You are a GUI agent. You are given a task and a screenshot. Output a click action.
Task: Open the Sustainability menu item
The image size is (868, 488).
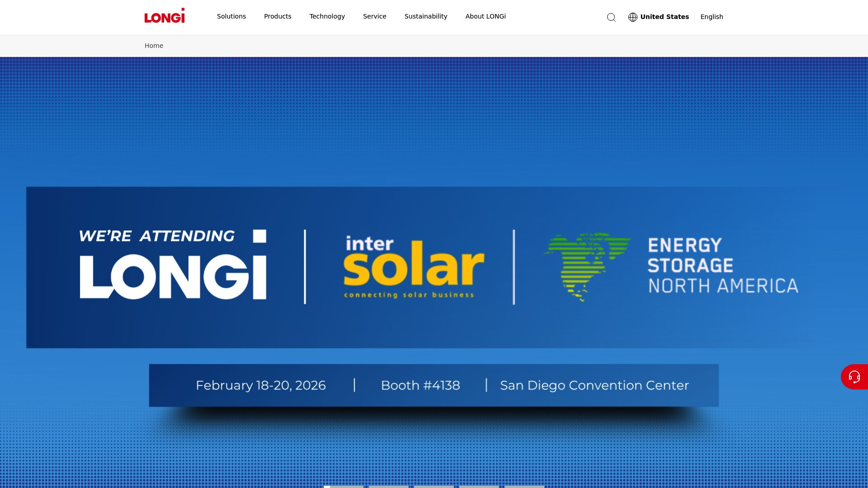(x=425, y=16)
